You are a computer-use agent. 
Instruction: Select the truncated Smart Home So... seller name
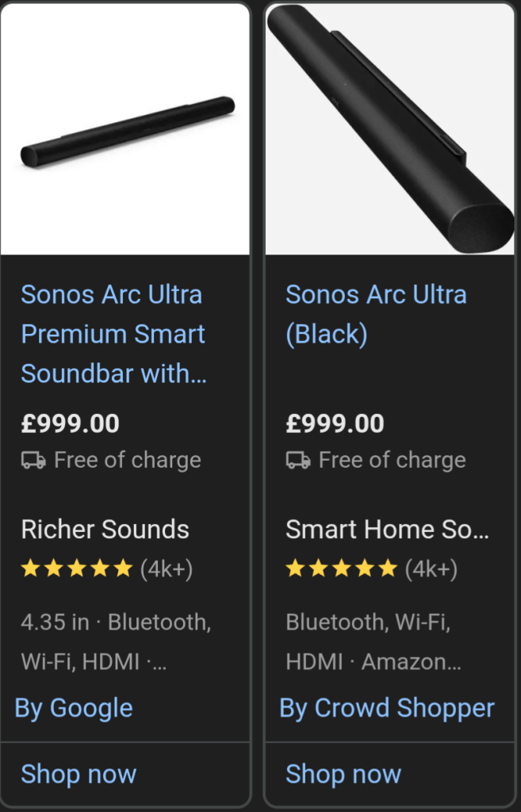pos(387,529)
